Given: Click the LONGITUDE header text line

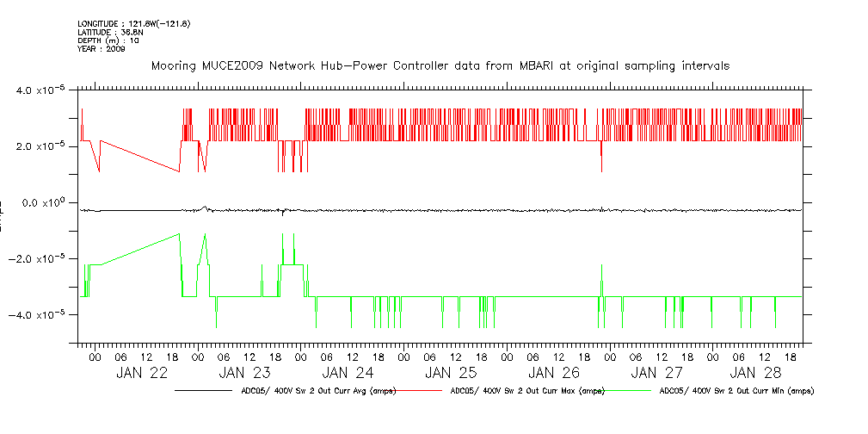Looking at the screenshot, I should pyautogui.click(x=133, y=23).
